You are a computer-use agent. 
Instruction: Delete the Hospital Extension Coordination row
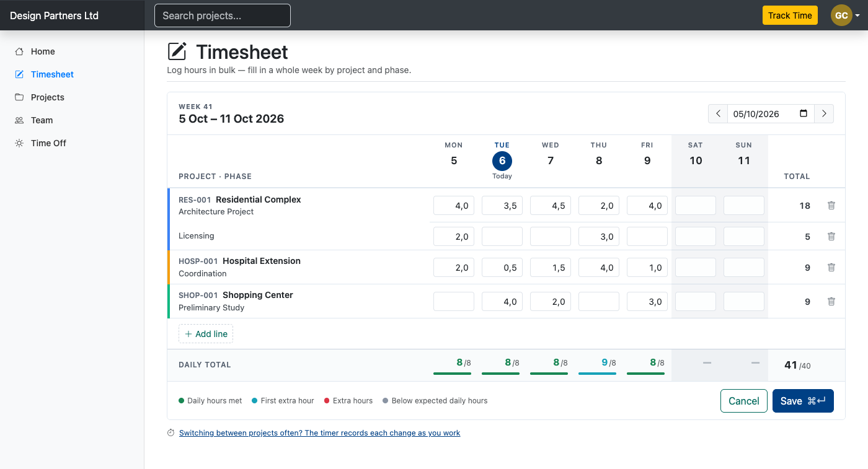point(831,268)
